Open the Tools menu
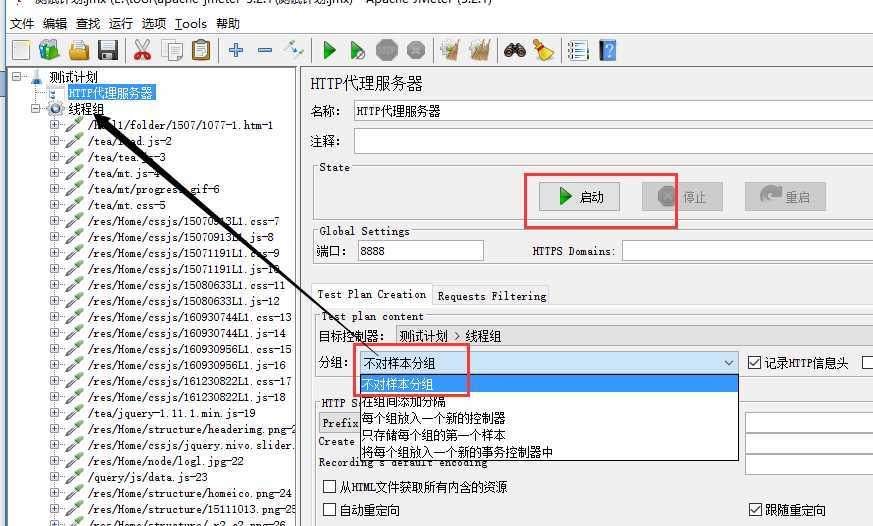 click(190, 23)
